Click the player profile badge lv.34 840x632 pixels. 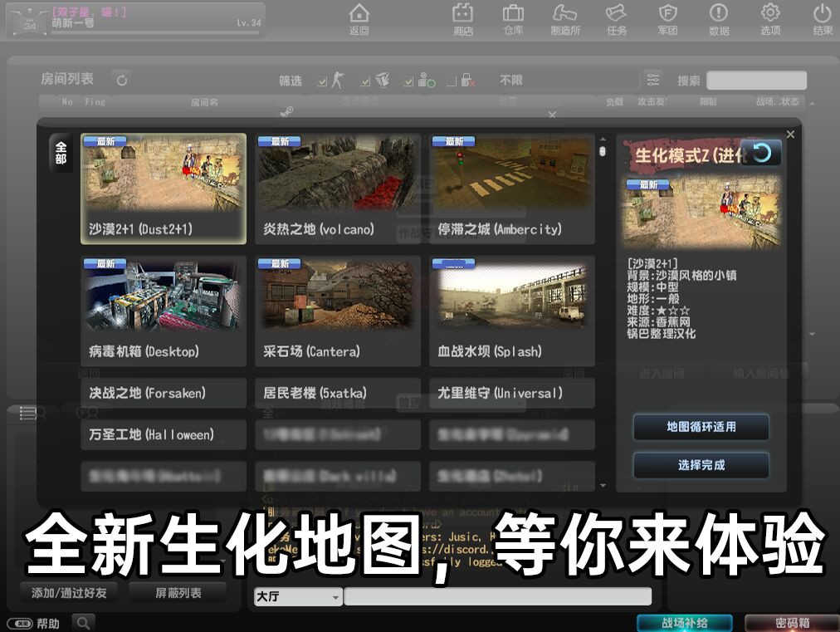coord(135,21)
